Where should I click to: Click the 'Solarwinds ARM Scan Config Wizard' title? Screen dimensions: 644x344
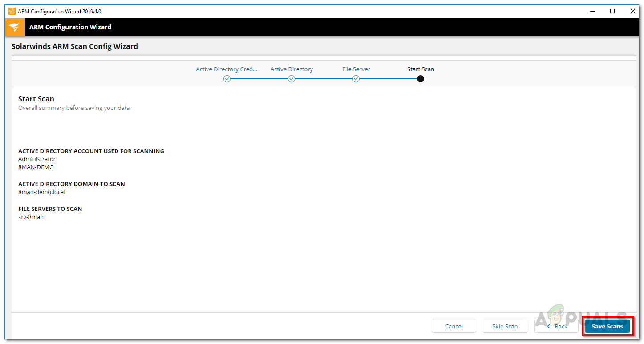pyautogui.click(x=75, y=46)
